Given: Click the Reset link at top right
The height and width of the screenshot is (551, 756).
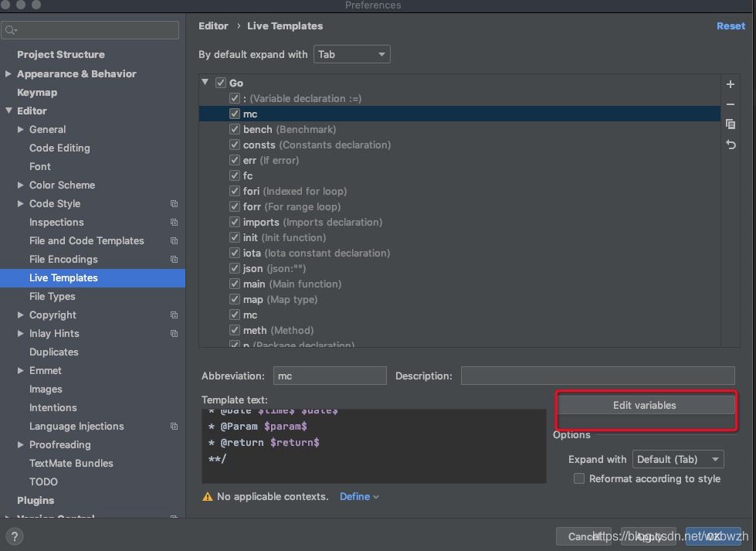Looking at the screenshot, I should [x=731, y=26].
